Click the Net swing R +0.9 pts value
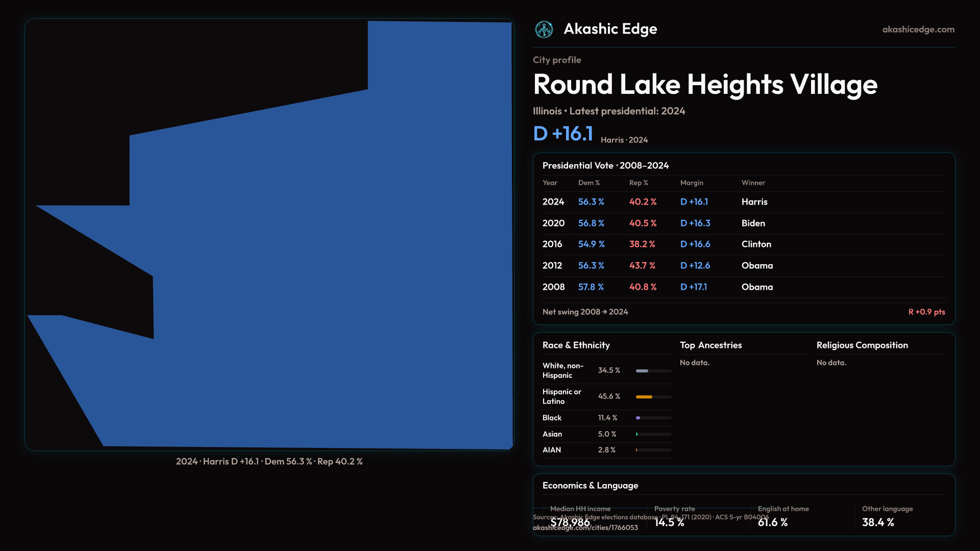The image size is (980, 551). [x=926, y=312]
